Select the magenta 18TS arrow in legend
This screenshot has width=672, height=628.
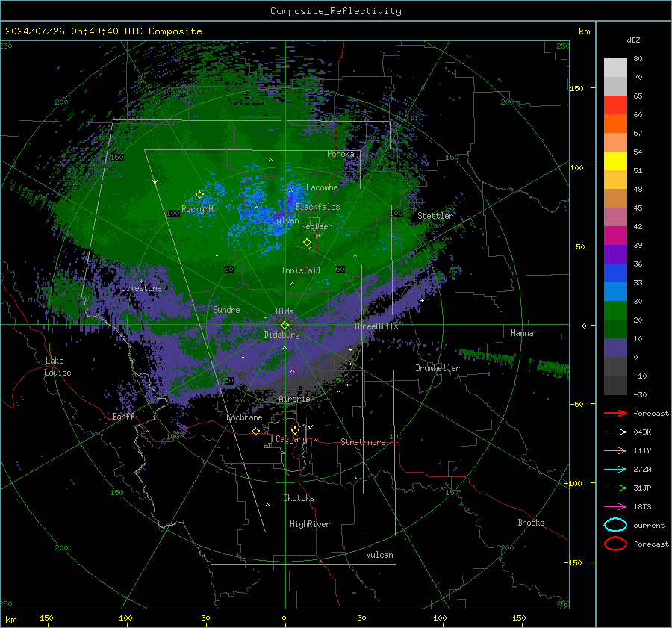tap(615, 506)
